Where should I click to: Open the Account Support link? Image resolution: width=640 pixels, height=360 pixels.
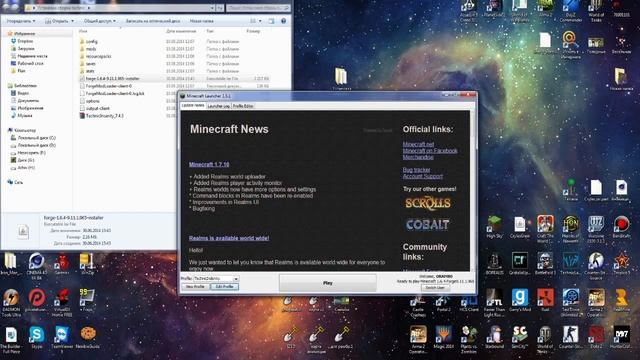pos(422,176)
